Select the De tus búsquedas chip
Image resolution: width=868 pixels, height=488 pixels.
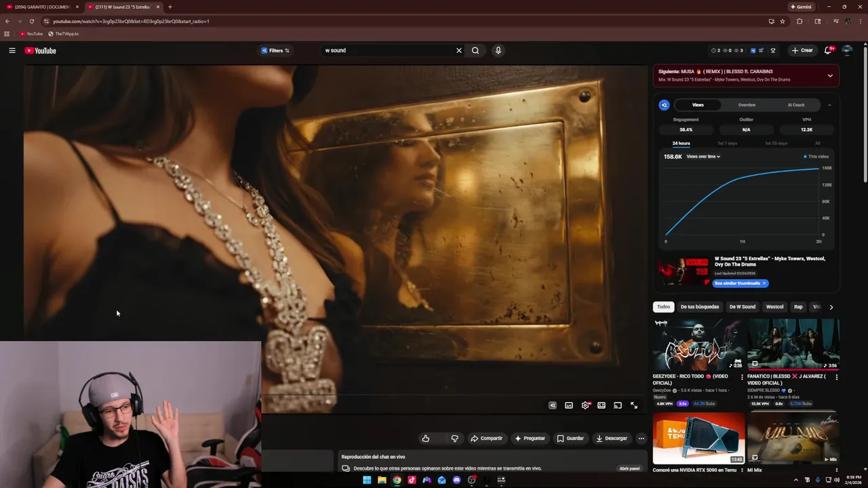(x=700, y=307)
